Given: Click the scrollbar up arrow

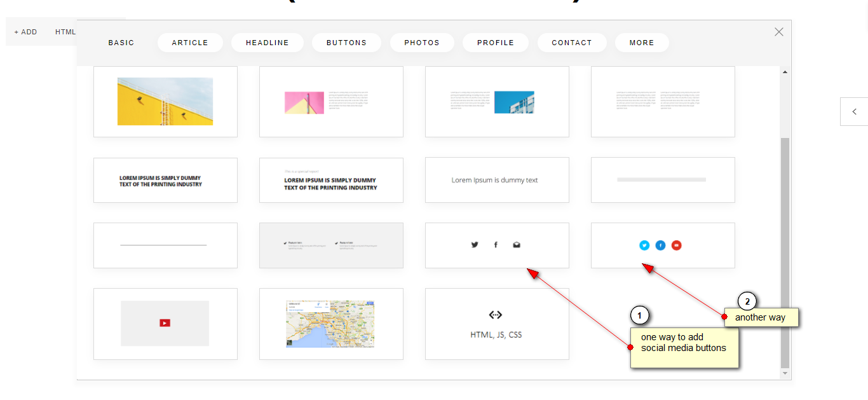Looking at the screenshot, I should 785,72.
